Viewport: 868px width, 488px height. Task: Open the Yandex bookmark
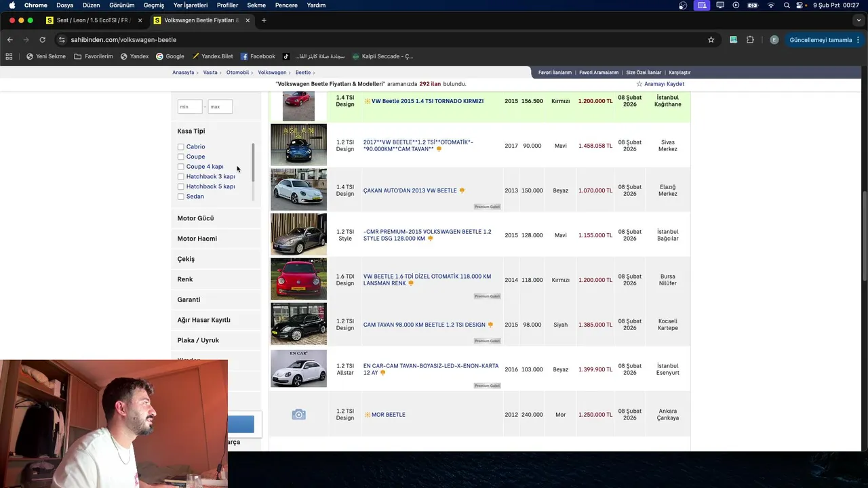pyautogui.click(x=134, y=56)
